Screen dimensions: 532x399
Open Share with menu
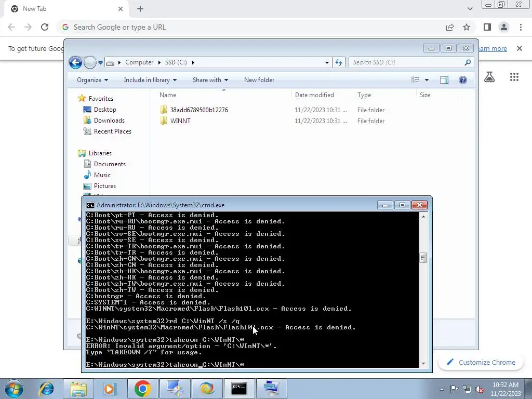coord(210,80)
